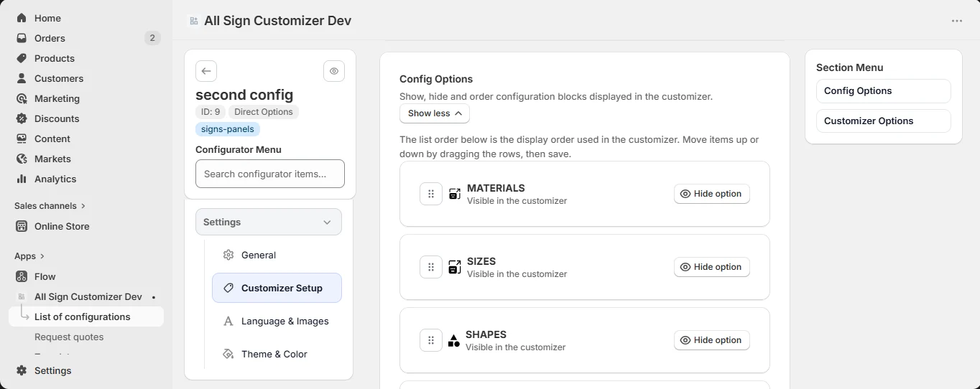The width and height of the screenshot is (980, 389).
Task: Click the drag handle for the SHAPES row
Action: pos(431,340)
